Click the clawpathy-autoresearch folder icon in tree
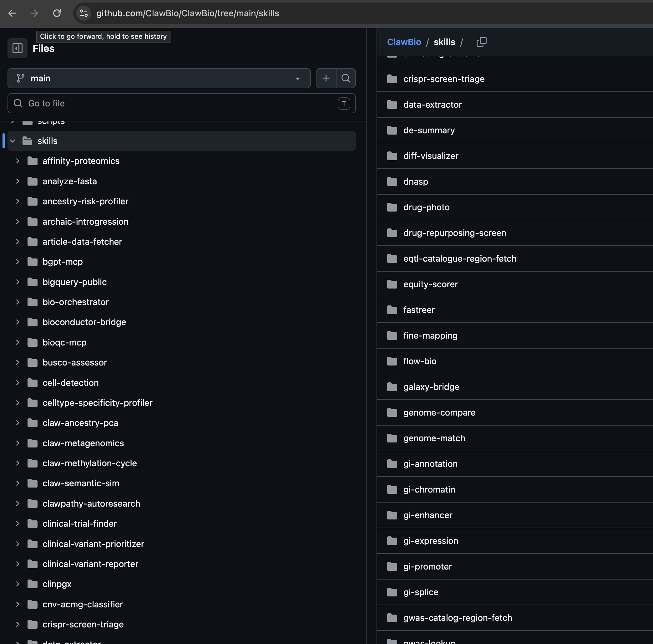 [x=33, y=503]
